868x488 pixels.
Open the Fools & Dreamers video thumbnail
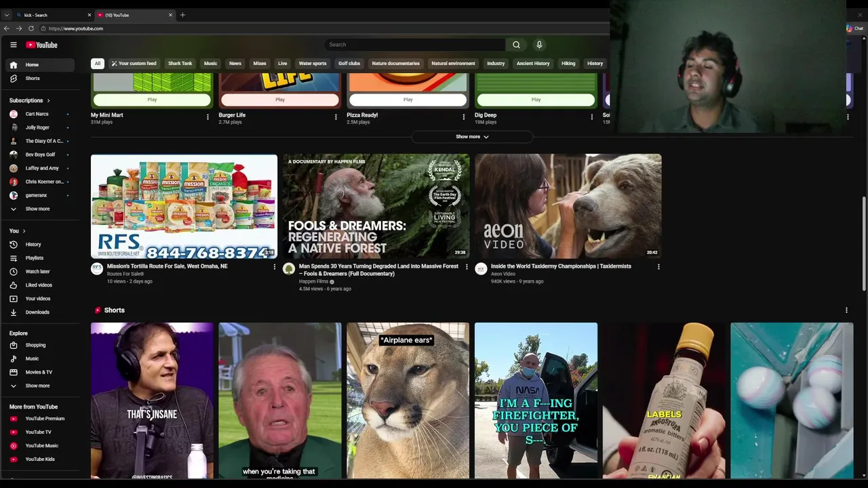pyautogui.click(x=376, y=206)
